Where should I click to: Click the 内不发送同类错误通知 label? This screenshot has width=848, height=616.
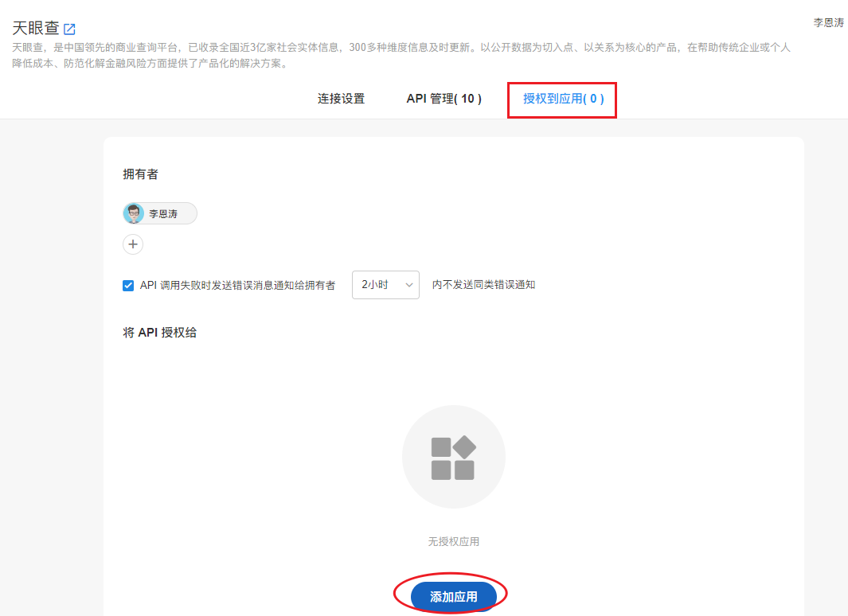tap(483, 285)
